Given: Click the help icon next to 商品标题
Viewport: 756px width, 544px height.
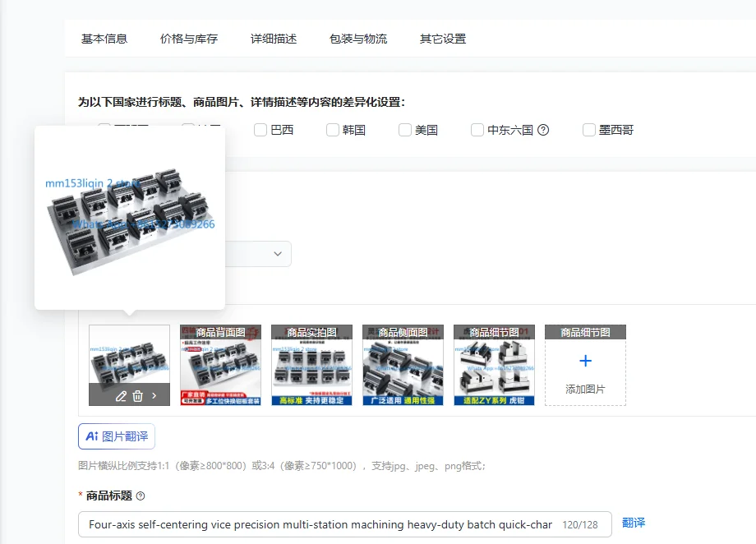Looking at the screenshot, I should pos(141,496).
